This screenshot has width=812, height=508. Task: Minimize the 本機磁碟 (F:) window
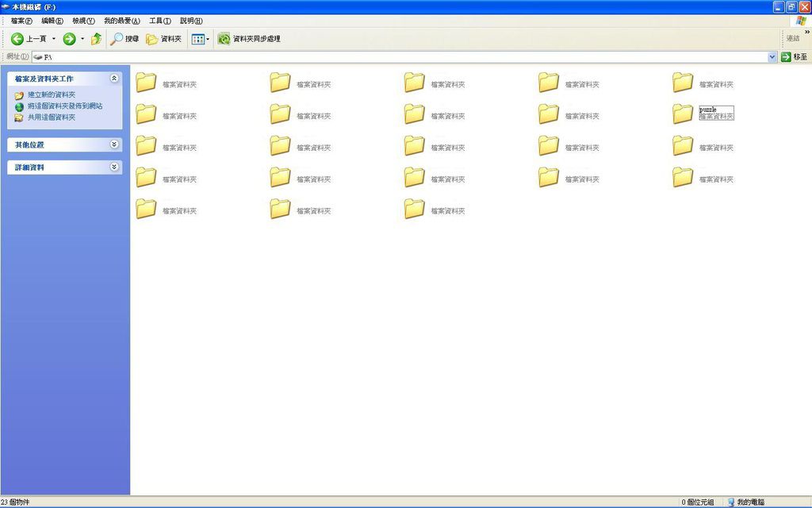(779, 6)
